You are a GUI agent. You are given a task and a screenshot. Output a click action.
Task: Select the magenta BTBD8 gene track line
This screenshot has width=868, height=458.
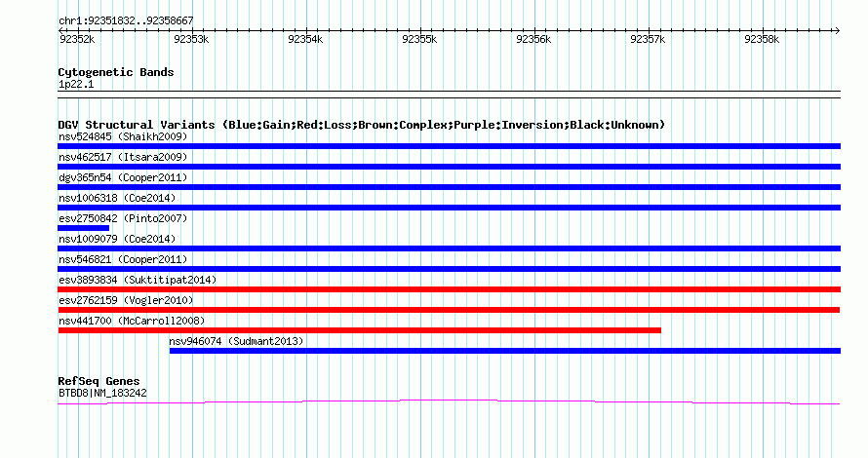click(x=449, y=402)
